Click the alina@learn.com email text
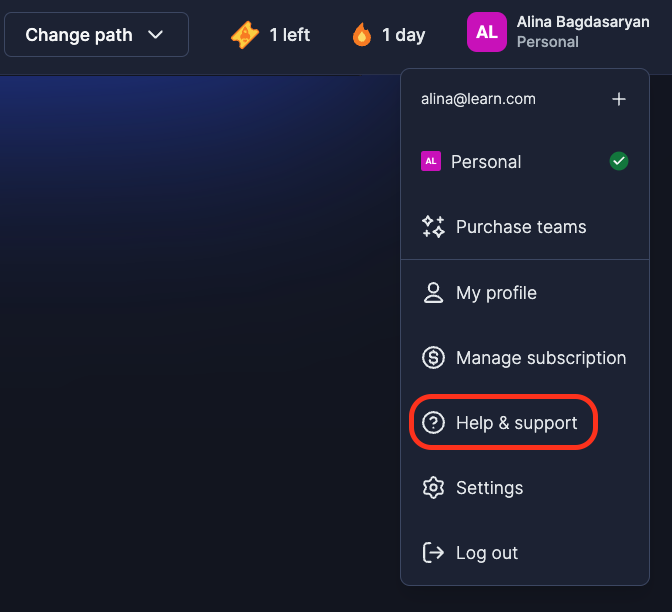 click(x=478, y=99)
